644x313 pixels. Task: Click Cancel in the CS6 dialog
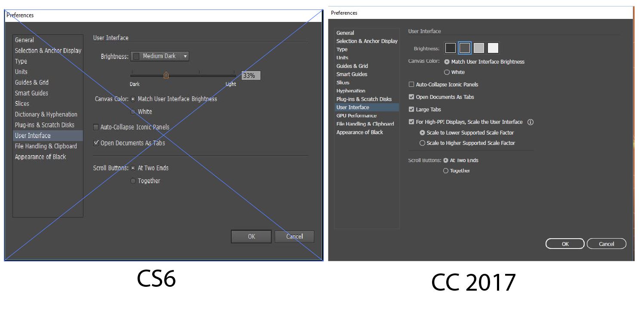[294, 236]
